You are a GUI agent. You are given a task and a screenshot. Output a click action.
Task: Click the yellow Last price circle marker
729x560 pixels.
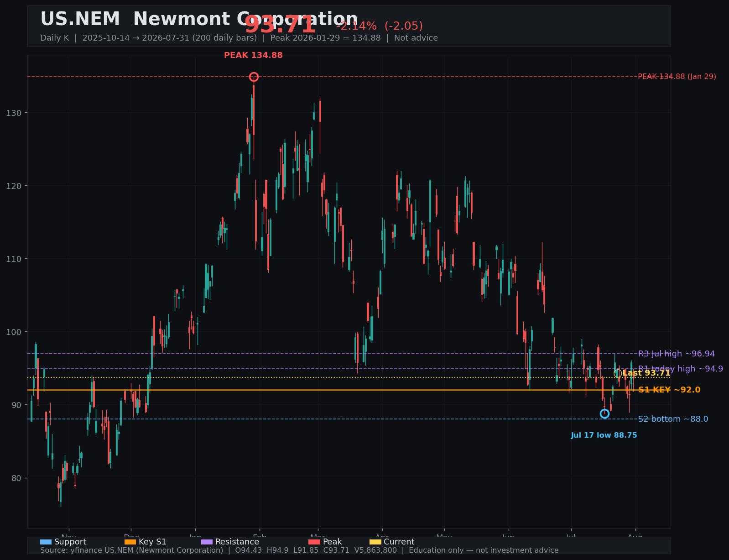[x=618, y=373]
